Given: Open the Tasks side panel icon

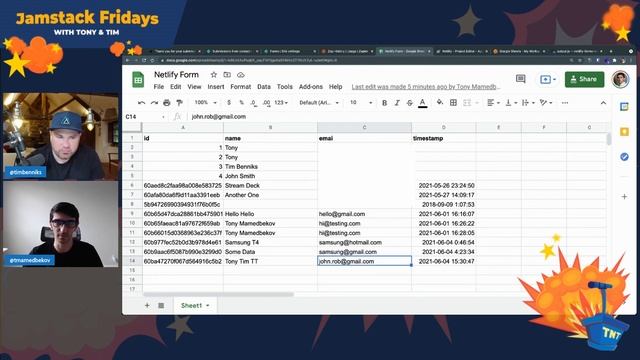Looking at the screenshot, I should (624, 157).
